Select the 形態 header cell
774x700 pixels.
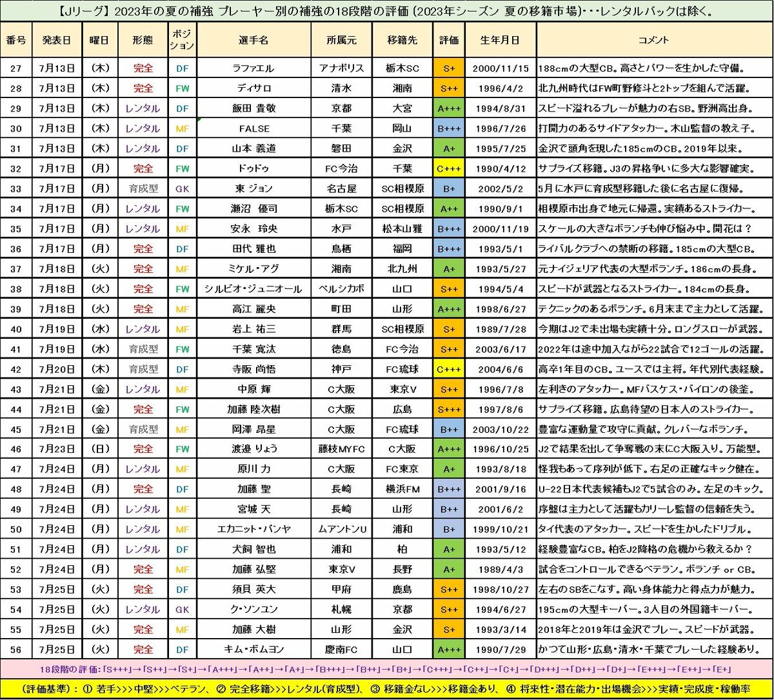click(143, 41)
